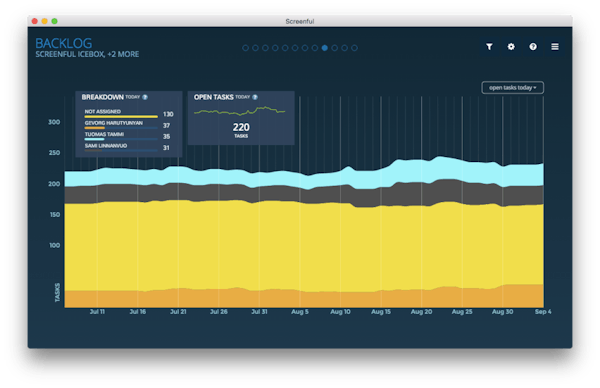Click the 'Aug 15' date axis label
The height and width of the screenshot is (388, 600).
click(x=381, y=312)
